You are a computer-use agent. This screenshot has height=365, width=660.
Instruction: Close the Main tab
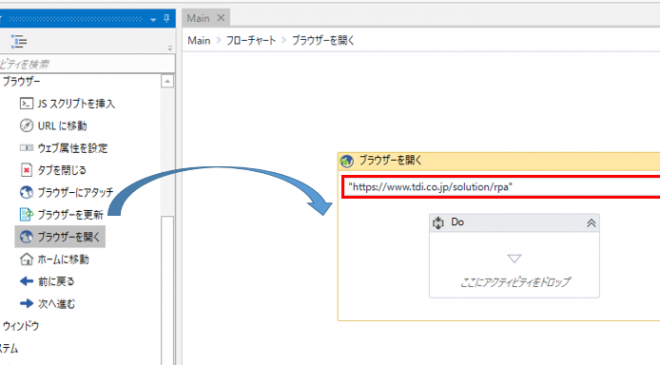click(221, 18)
